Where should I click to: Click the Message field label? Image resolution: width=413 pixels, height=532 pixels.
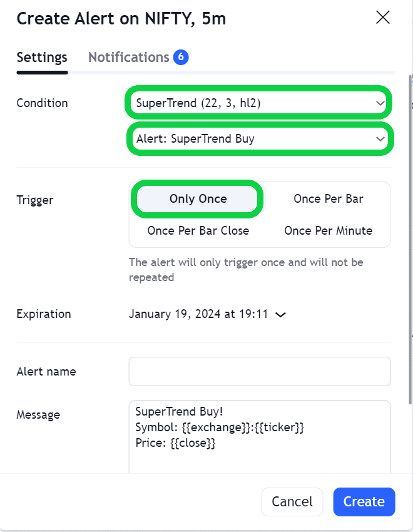pos(38,414)
